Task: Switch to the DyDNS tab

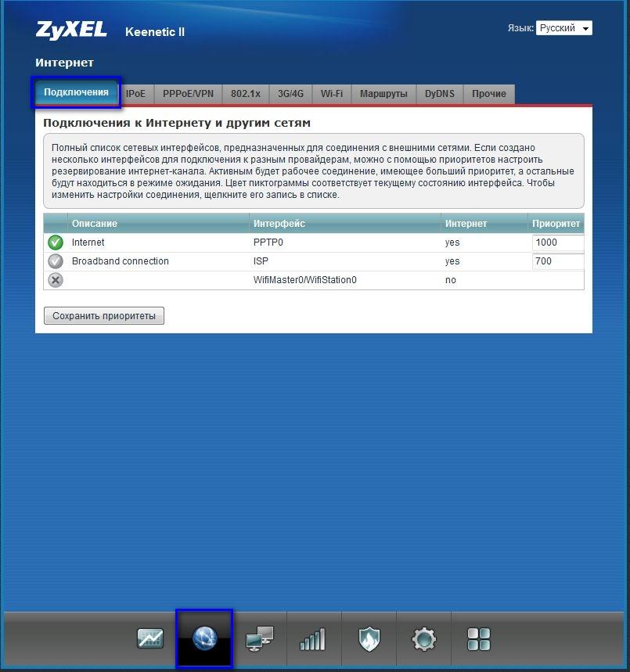Action: click(x=440, y=93)
